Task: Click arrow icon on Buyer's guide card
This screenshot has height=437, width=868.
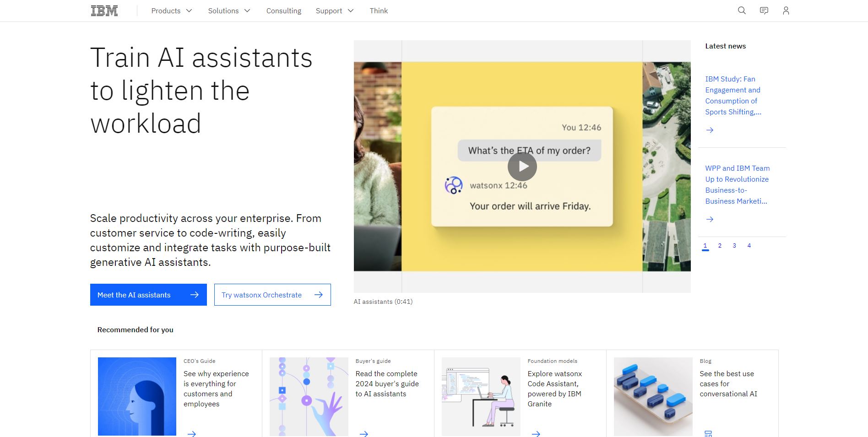Action: coord(364,433)
